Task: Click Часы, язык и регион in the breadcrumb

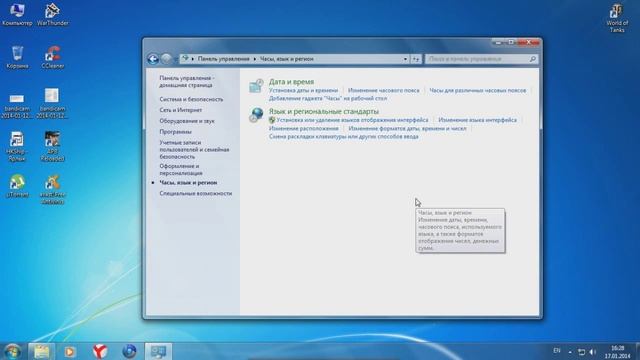Action: [x=287, y=59]
